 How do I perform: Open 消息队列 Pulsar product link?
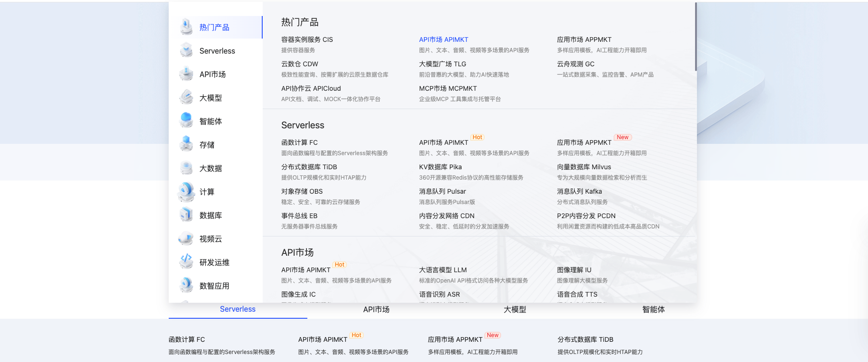point(443,191)
